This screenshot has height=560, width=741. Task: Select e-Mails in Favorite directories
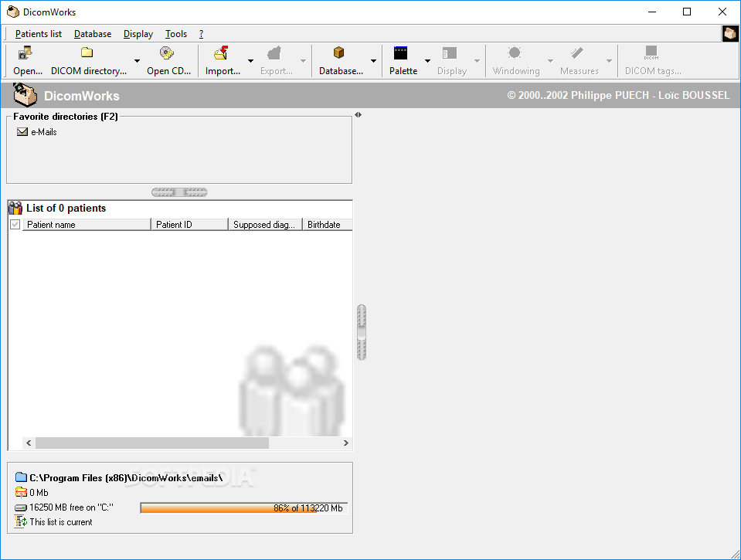(x=37, y=132)
